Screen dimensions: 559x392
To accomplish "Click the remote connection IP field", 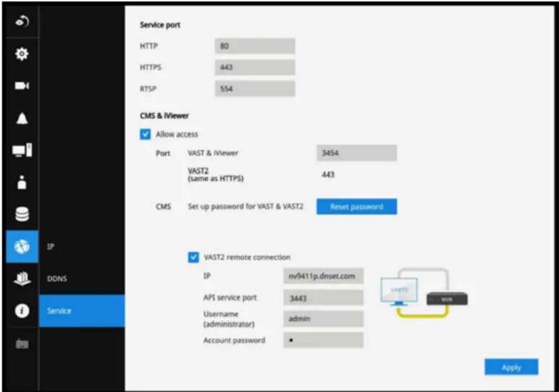I will pos(323,276).
